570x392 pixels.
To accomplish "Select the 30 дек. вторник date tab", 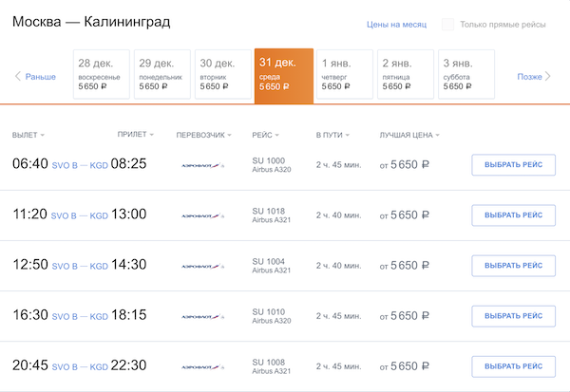I will click(x=223, y=74).
